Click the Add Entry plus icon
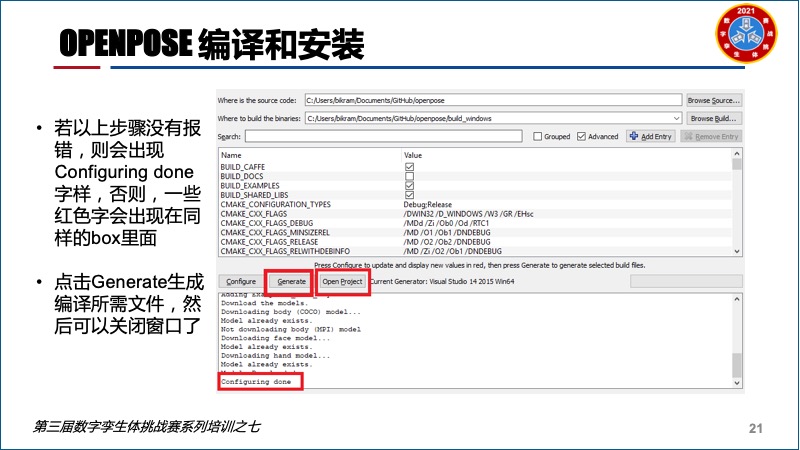Image resolution: width=800 pixels, height=450 pixels. (634, 136)
